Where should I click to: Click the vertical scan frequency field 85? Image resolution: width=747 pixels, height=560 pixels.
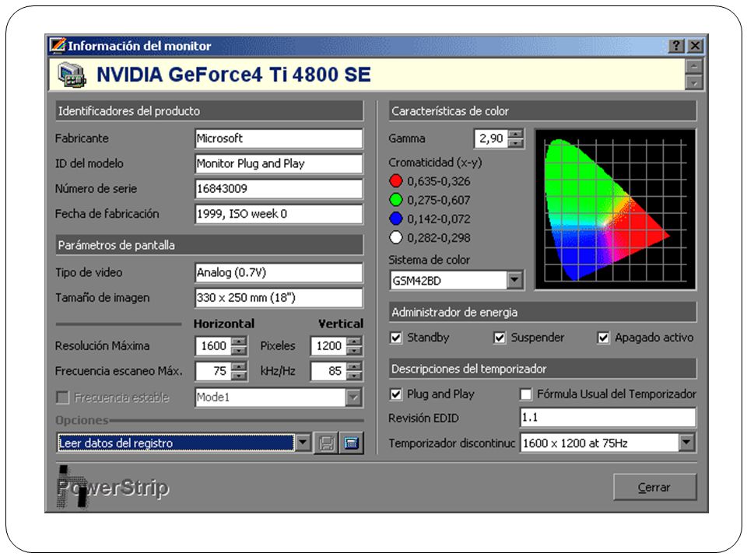click(x=328, y=371)
